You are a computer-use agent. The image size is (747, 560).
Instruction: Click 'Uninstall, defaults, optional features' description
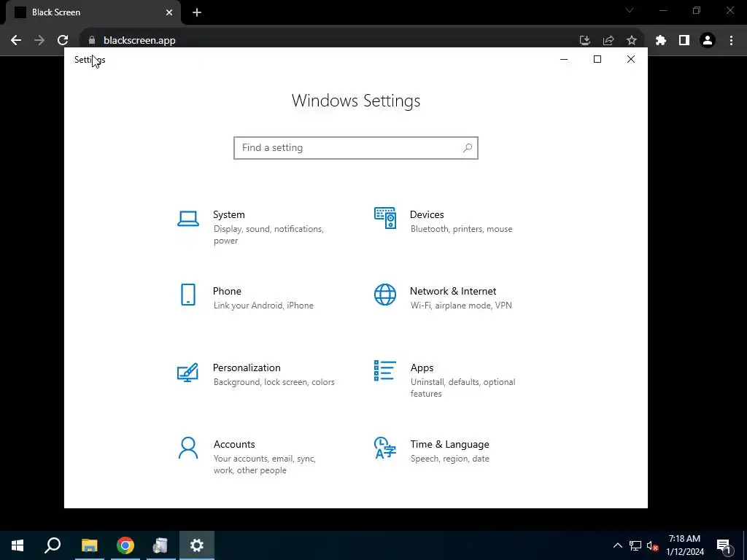(x=463, y=388)
